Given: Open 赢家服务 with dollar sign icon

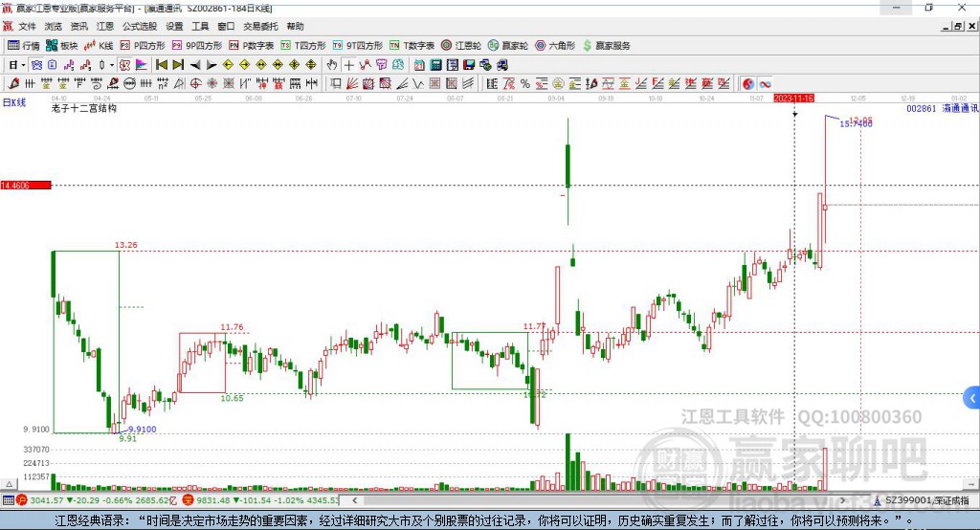Looking at the screenshot, I should [606, 46].
